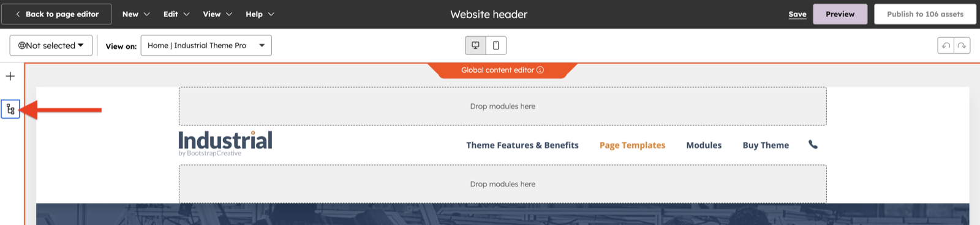Viewport: 980px width, 225px height.
Task: Open the View menu
Action: pos(217,14)
